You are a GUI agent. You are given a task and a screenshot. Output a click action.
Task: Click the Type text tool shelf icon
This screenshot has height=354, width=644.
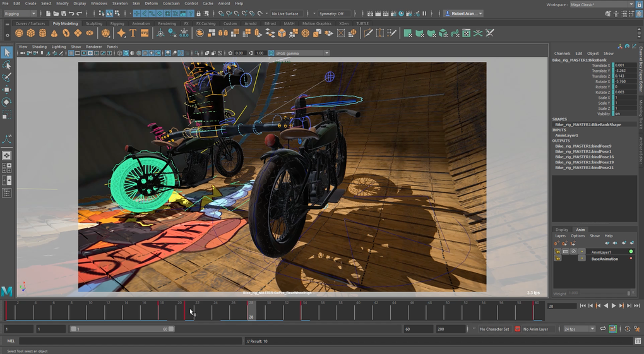coord(133,33)
